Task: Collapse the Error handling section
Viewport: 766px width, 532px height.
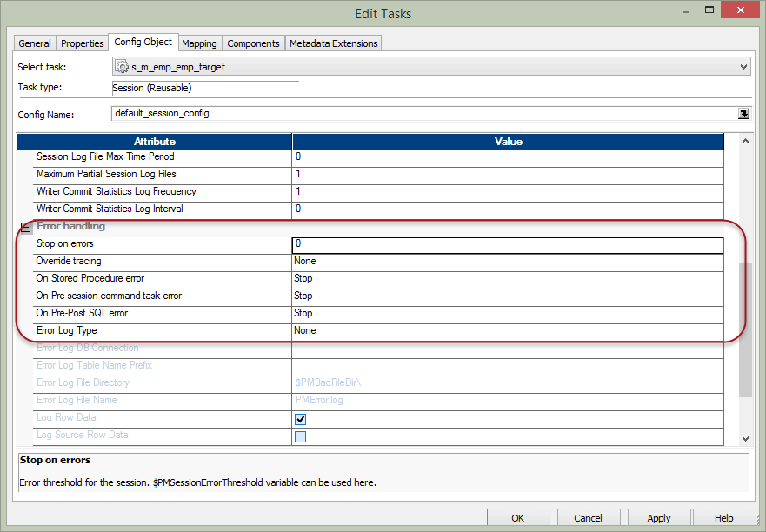Action: (x=24, y=227)
